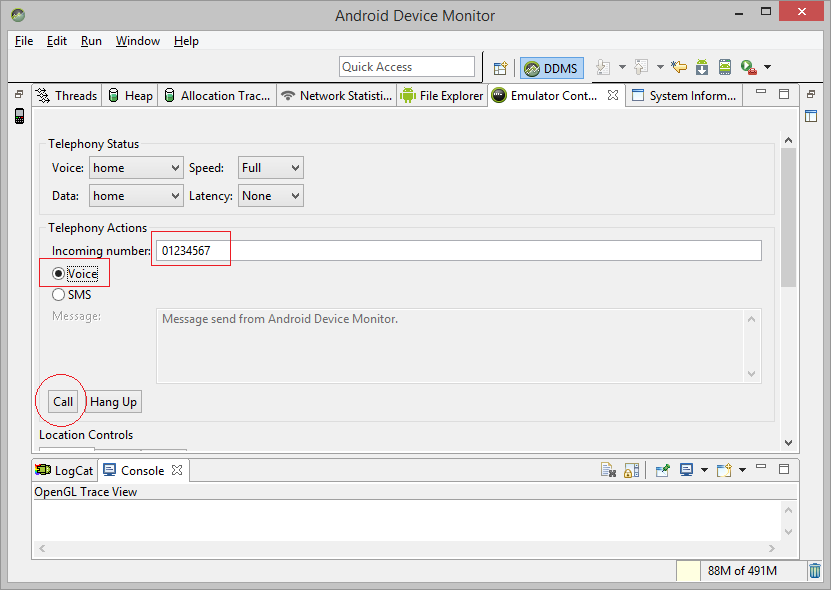Open the Next Annotation dropdown arrow

click(623, 67)
